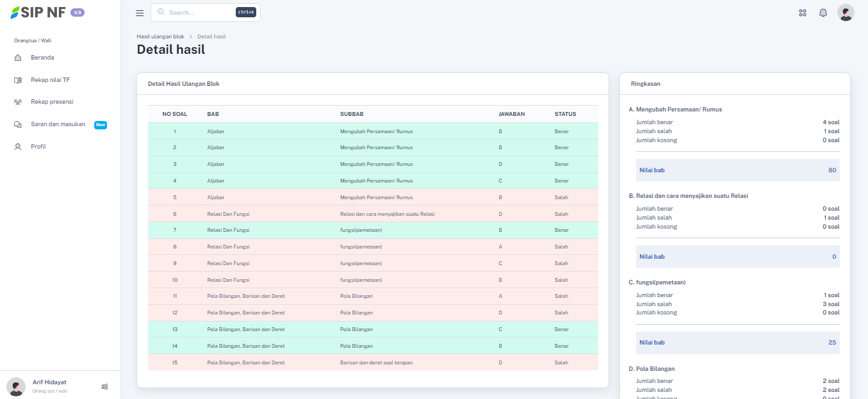Click the Beranda home icon
Viewport: 868px width, 399px height.
pyautogui.click(x=18, y=58)
